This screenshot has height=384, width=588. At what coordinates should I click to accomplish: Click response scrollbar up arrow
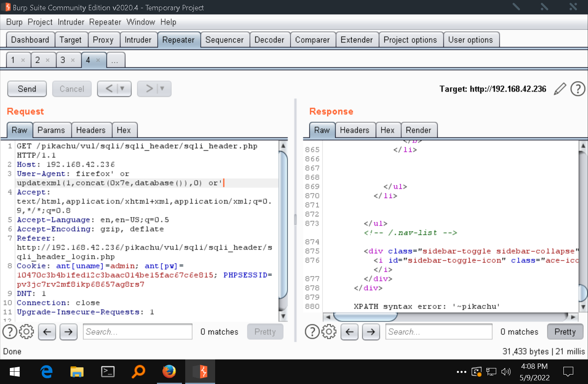coord(583,145)
